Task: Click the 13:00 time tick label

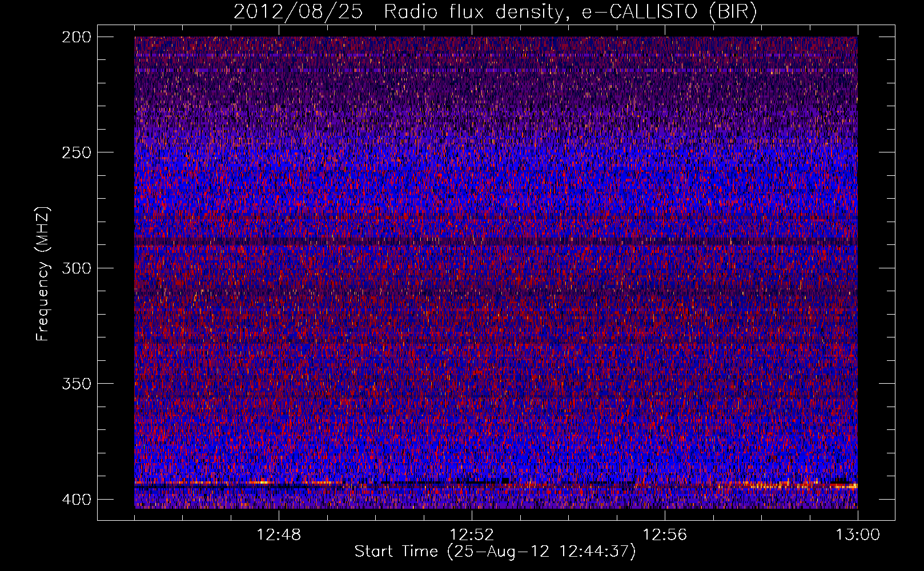Action: click(x=858, y=535)
